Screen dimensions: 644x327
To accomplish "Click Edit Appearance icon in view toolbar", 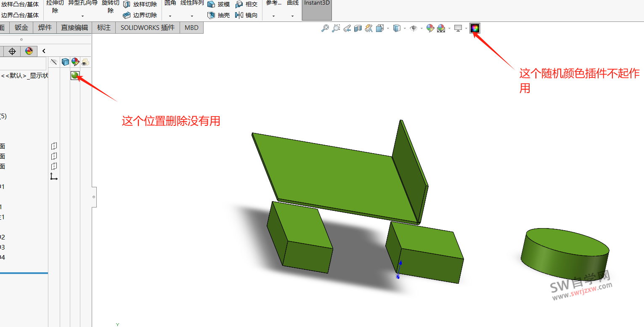I will point(430,28).
